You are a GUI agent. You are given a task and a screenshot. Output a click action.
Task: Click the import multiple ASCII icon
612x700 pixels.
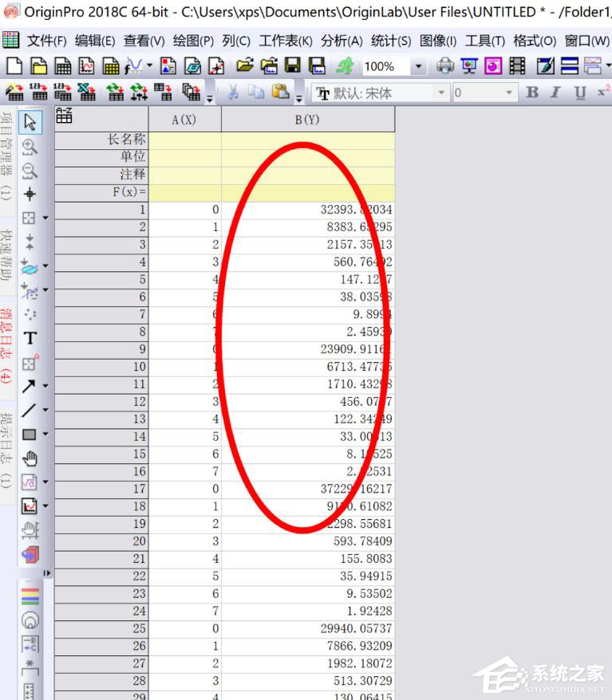tap(62, 92)
